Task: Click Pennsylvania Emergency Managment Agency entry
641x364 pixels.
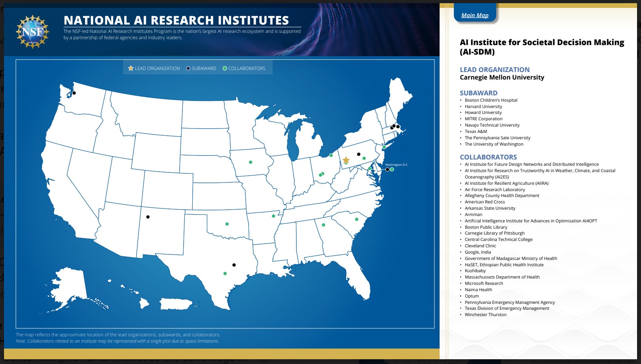Action: click(x=510, y=302)
